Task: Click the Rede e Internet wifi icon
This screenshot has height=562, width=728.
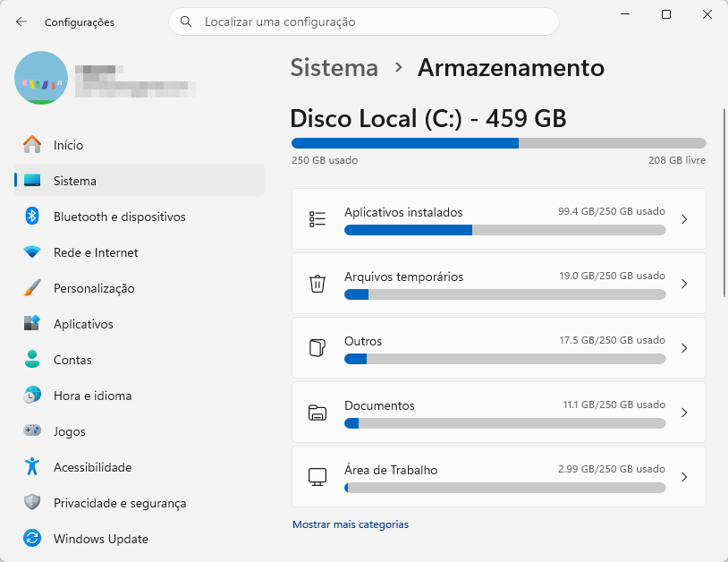Action: (x=32, y=252)
